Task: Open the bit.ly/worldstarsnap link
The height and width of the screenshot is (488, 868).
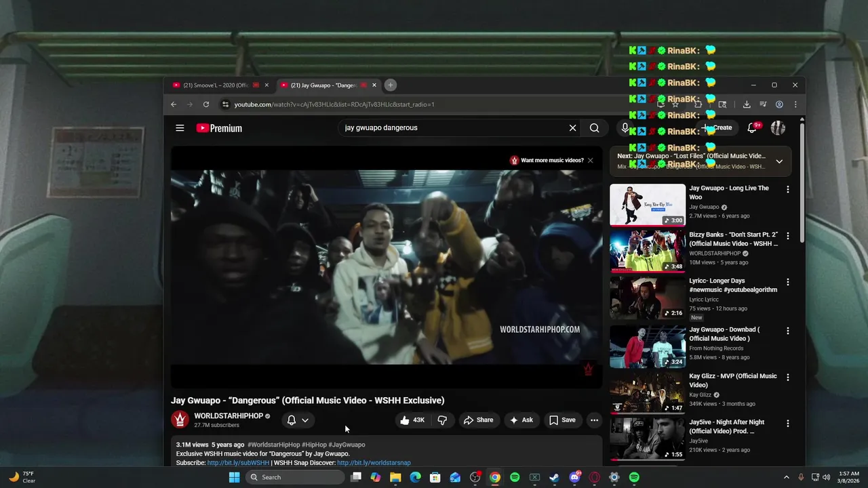Action: coord(374,463)
